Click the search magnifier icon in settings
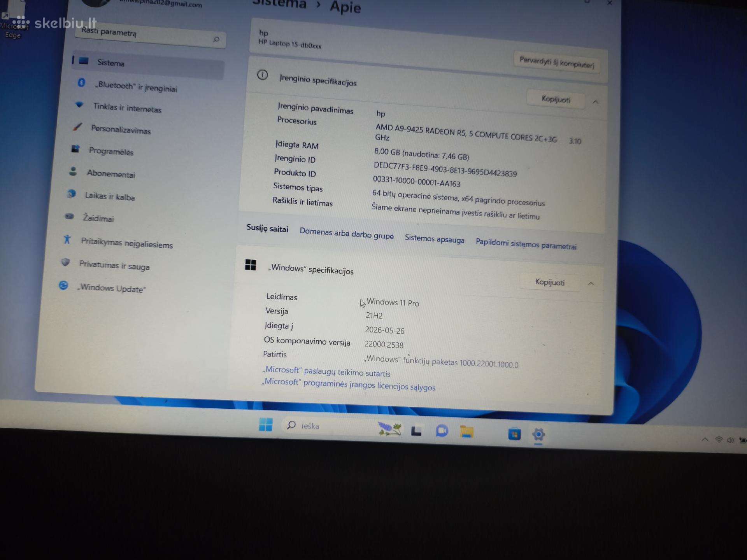This screenshot has width=747, height=560. pyautogui.click(x=216, y=39)
